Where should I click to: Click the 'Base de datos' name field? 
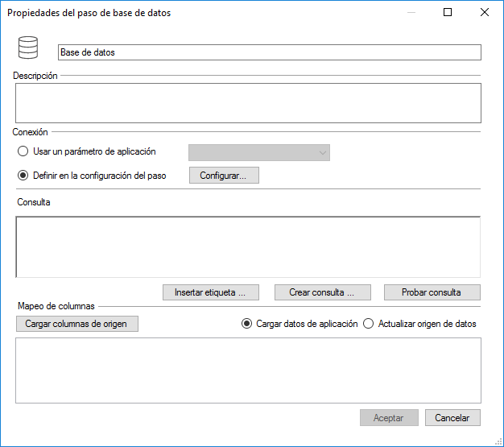(270, 52)
